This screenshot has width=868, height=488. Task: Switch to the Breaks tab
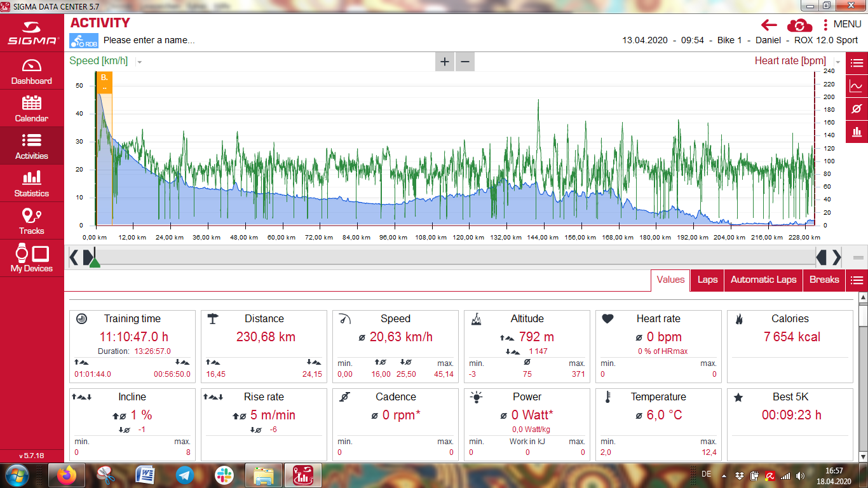(824, 280)
